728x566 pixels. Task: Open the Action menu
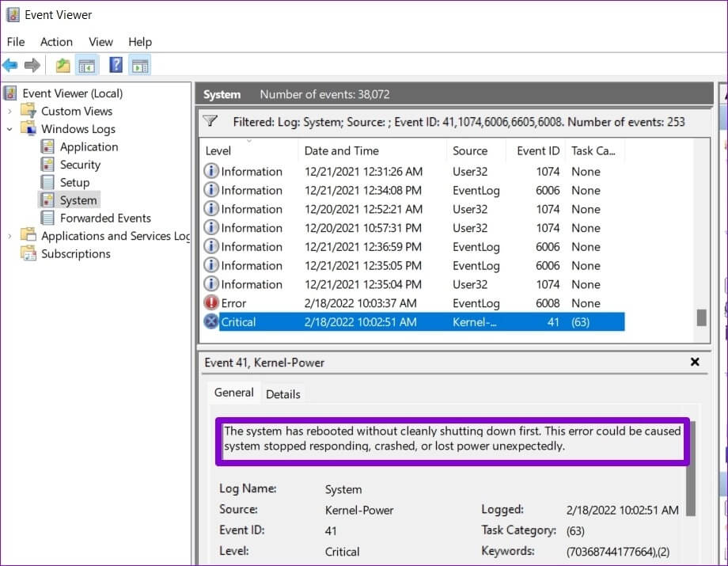[56, 42]
